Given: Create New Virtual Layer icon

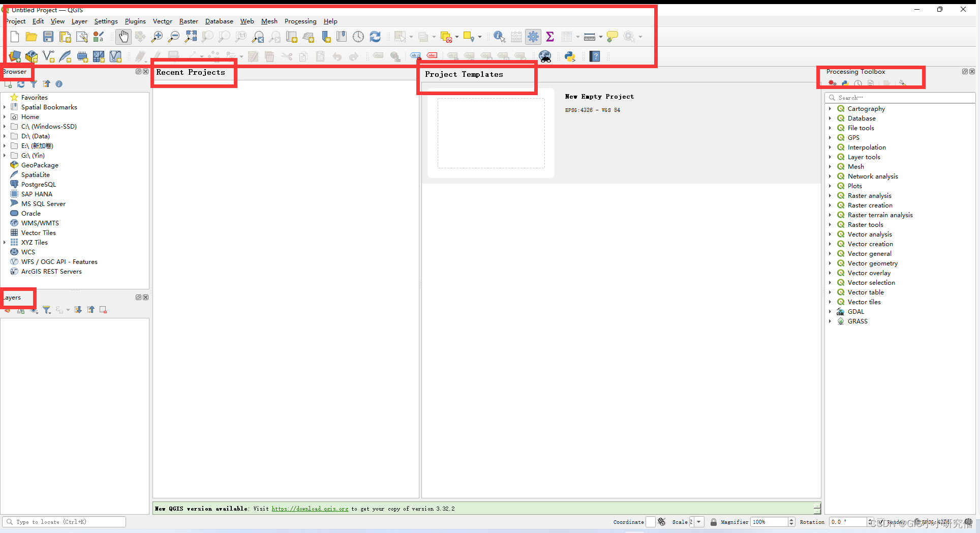Looking at the screenshot, I should click(x=115, y=56).
